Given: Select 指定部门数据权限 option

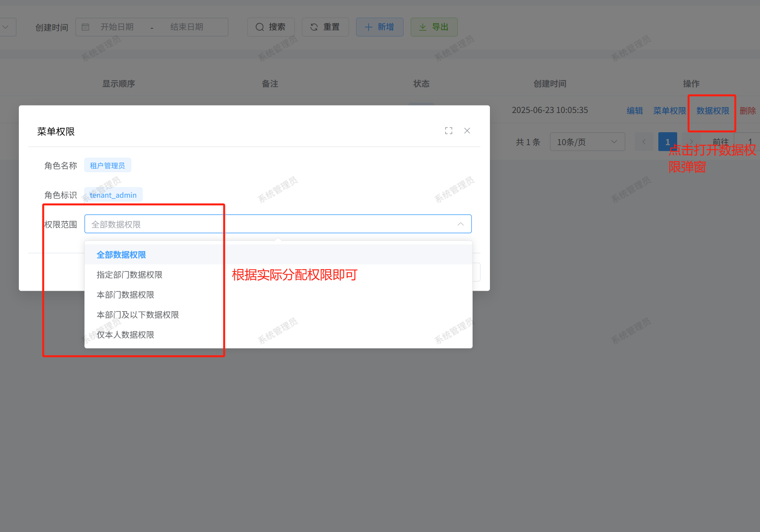Looking at the screenshot, I should (130, 275).
